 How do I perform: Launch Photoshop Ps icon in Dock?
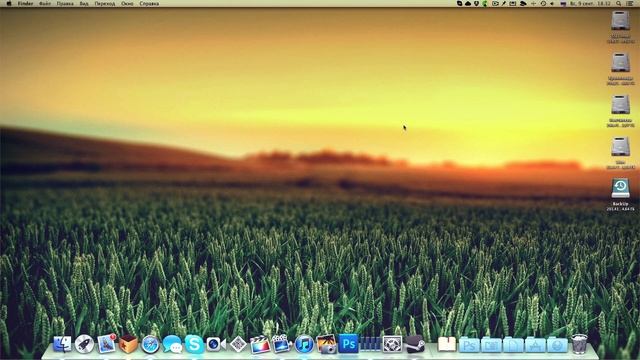coord(348,344)
